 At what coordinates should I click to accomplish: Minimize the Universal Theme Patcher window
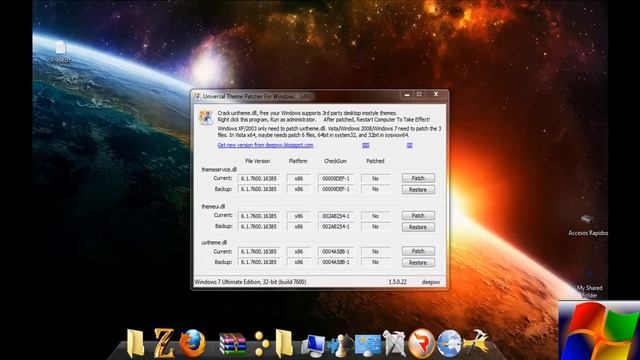[407, 94]
